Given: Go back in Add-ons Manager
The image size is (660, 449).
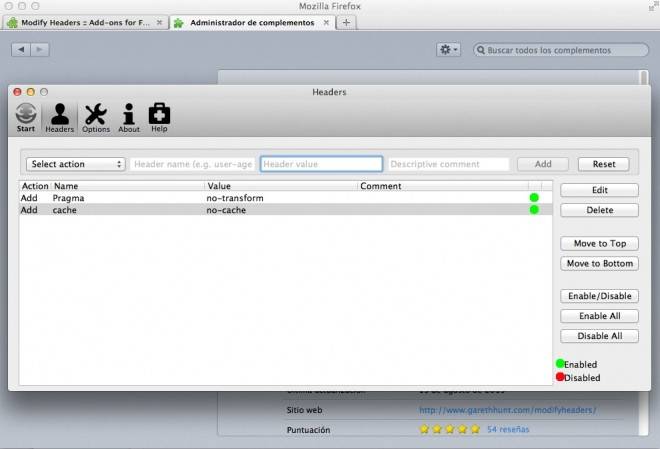Looking at the screenshot, I should (x=21, y=50).
